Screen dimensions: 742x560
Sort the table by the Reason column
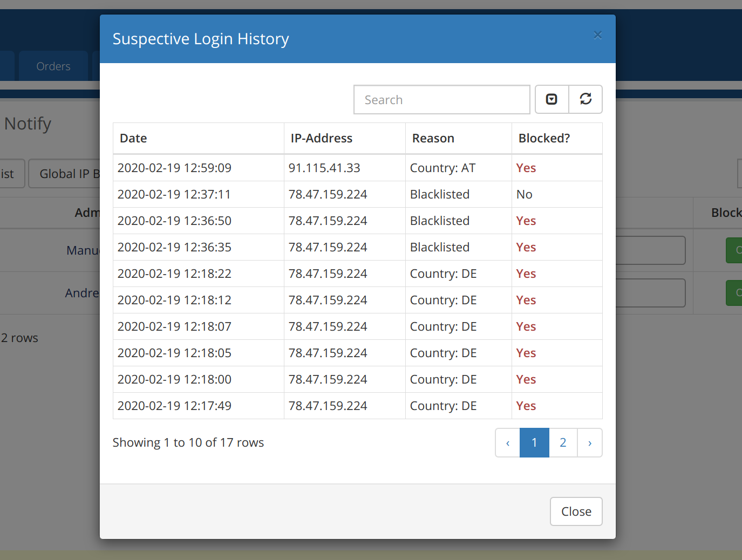433,138
